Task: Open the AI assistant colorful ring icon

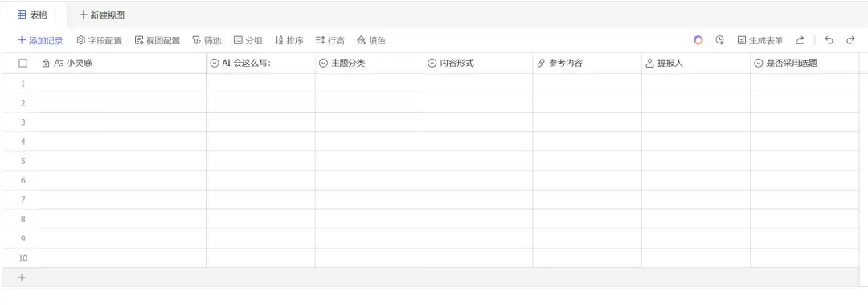Action: (x=698, y=40)
